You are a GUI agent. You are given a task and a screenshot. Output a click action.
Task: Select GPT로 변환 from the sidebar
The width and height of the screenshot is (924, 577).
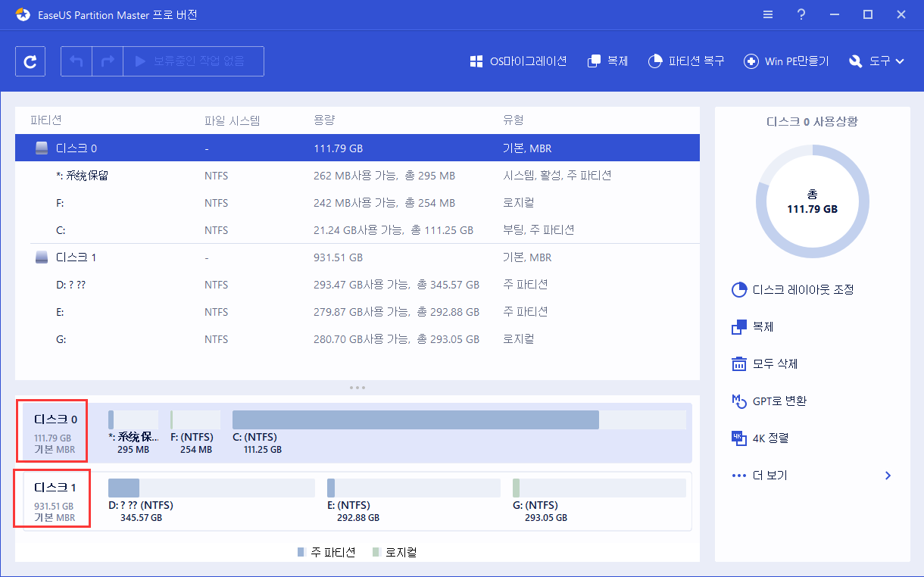pos(770,401)
